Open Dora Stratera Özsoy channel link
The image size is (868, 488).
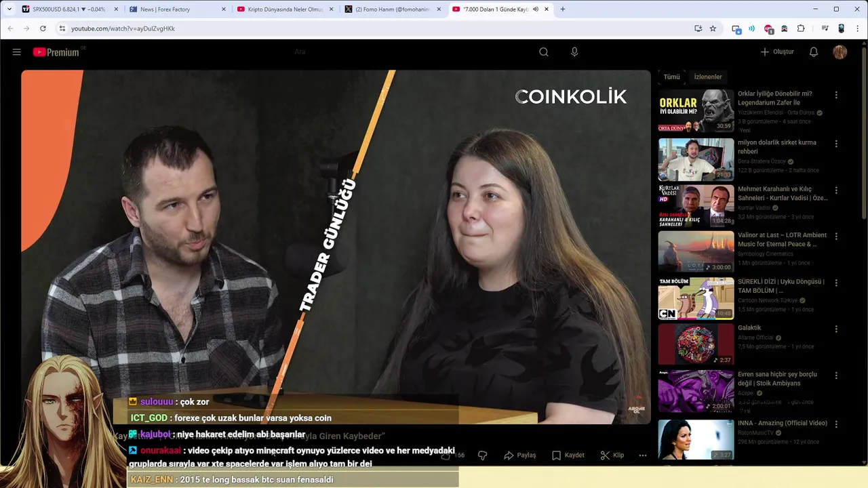[762, 161]
